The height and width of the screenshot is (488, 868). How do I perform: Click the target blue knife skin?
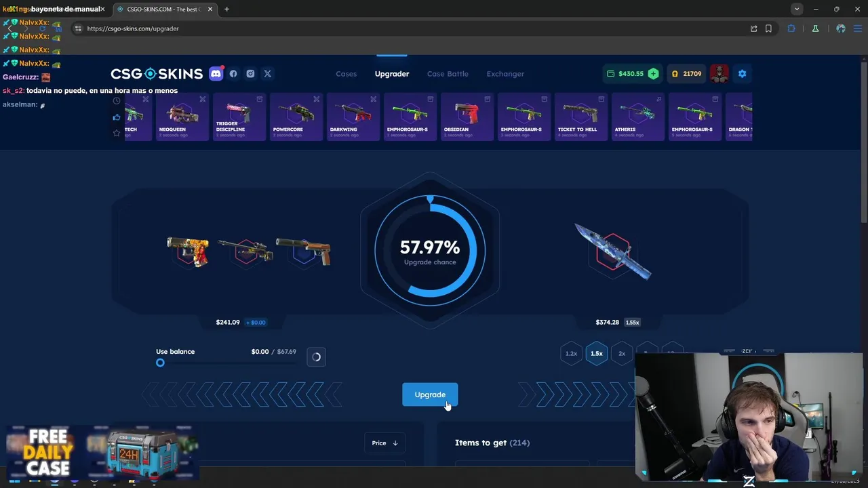click(613, 251)
